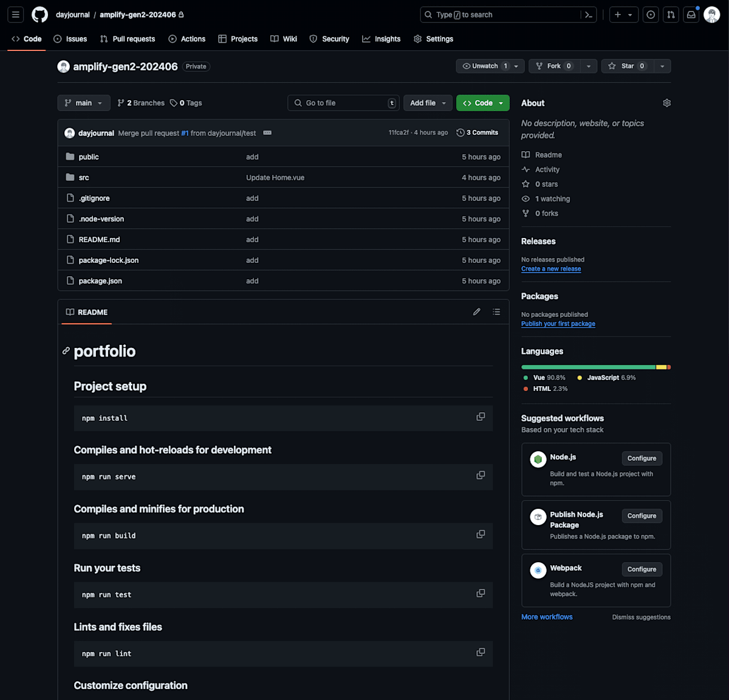729x700 pixels.
Task: Open the public folder
Action: point(89,157)
